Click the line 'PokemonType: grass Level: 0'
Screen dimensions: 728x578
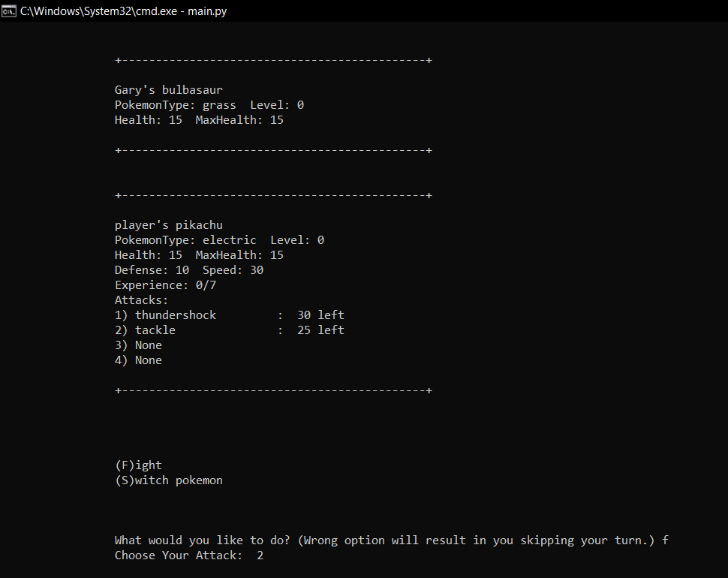[x=209, y=105]
